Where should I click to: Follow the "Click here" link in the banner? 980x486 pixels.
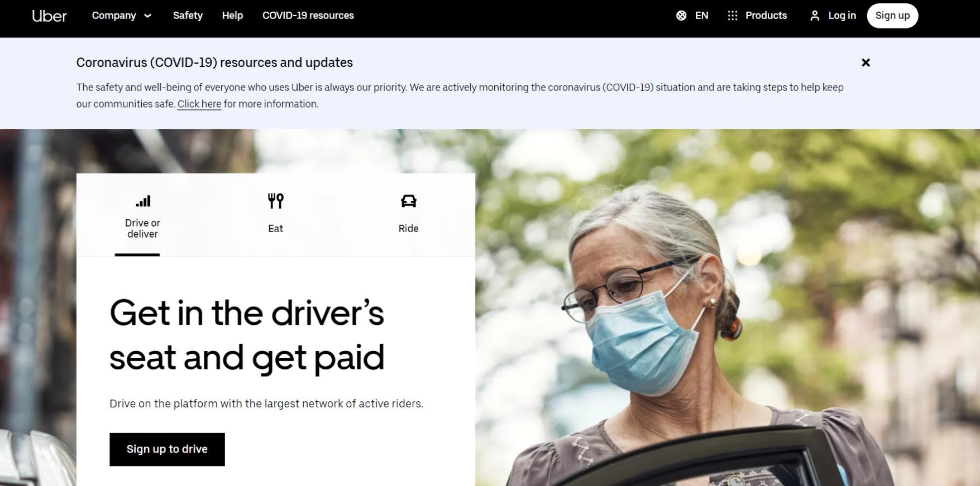coord(199,104)
